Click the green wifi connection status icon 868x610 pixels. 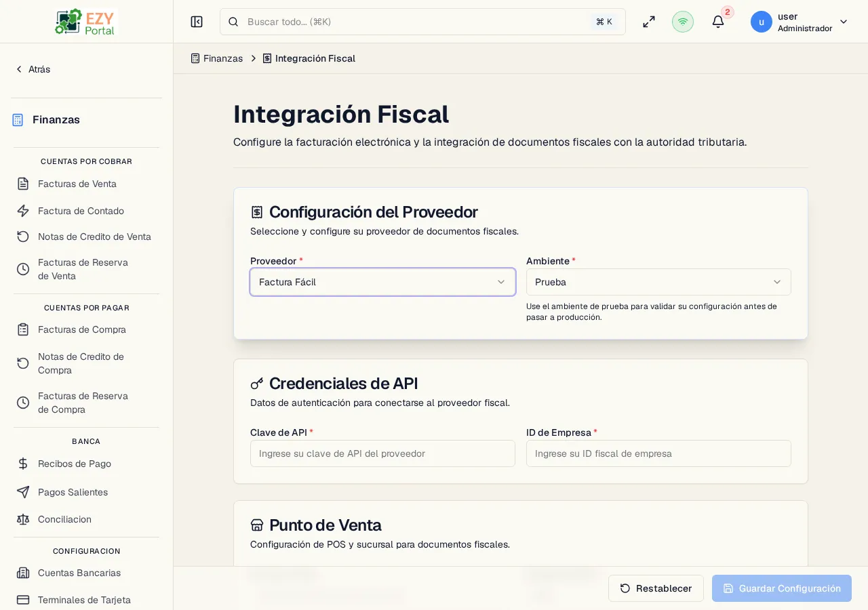pos(683,22)
